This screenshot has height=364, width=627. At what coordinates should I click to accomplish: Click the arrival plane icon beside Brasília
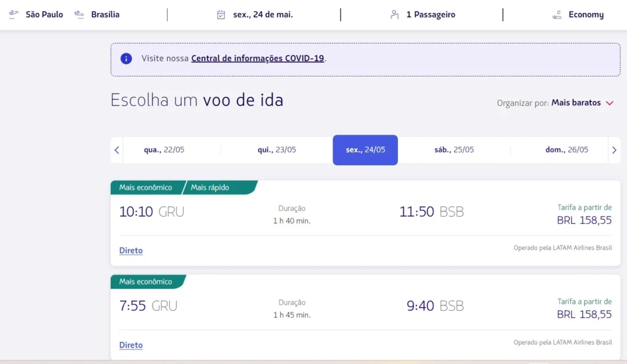tap(79, 14)
